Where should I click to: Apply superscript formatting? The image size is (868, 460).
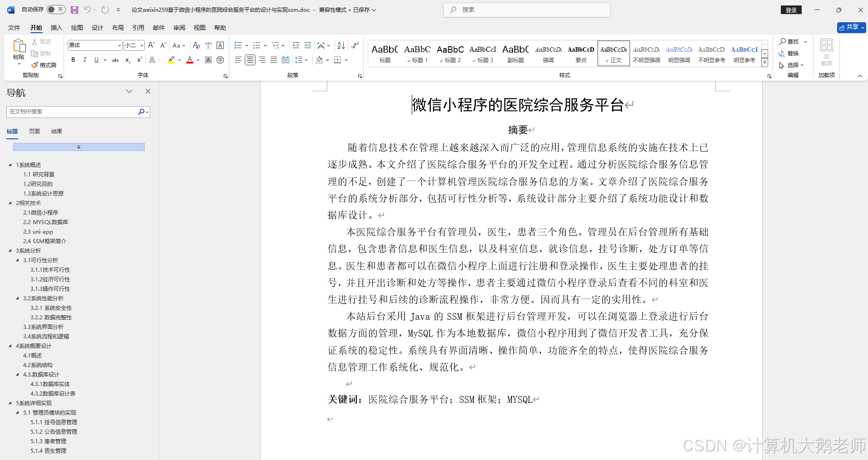point(139,60)
